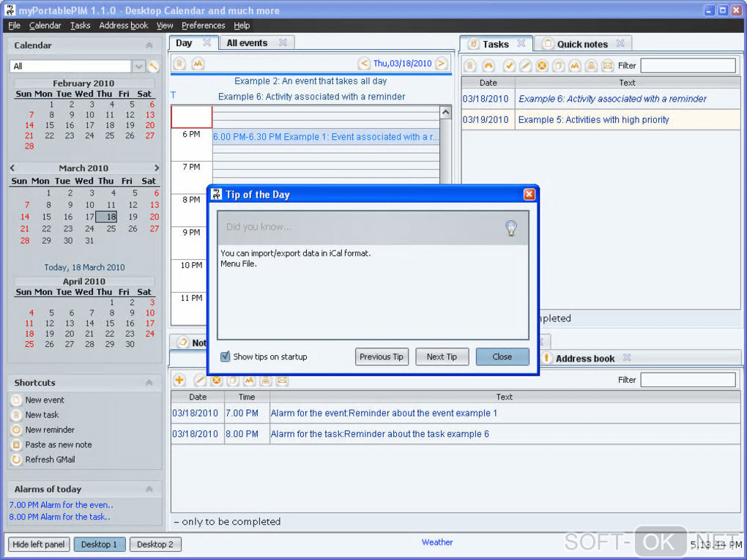
Task: Click the pencil edit icon in Tasks toolbar
Action: pos(526,66)
